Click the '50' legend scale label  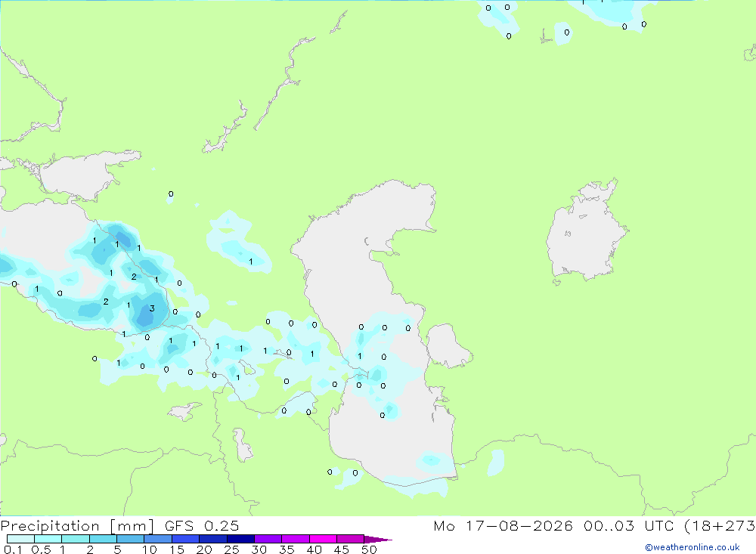point(369,549)
